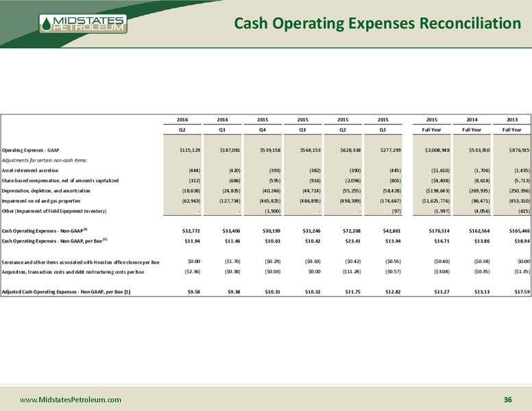
Task: Select Acquisition, transaction costs per Boe label
Action: pyautogui.click(x=73, y=272)
